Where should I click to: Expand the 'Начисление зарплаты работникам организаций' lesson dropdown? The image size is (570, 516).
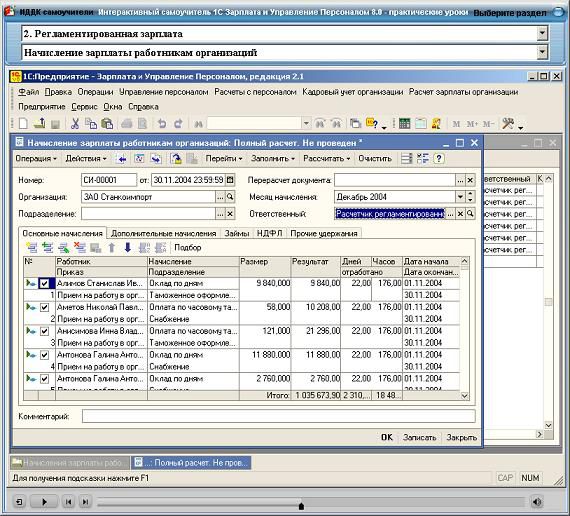pos(542,53)
